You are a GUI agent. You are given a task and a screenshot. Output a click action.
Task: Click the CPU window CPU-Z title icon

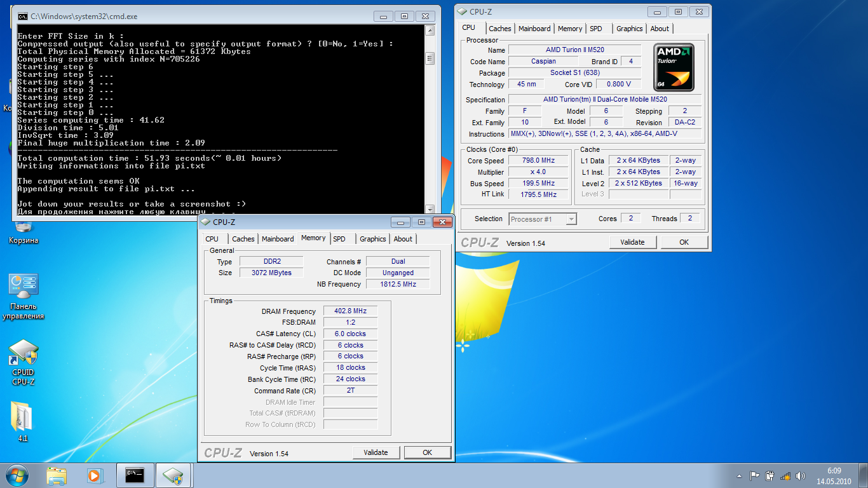[x=462, y=11]
